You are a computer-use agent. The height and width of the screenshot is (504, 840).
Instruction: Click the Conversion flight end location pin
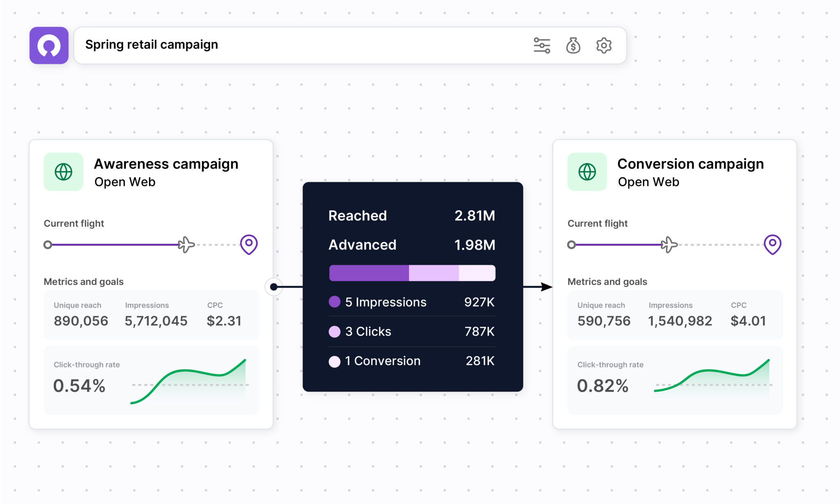(772, 244)
